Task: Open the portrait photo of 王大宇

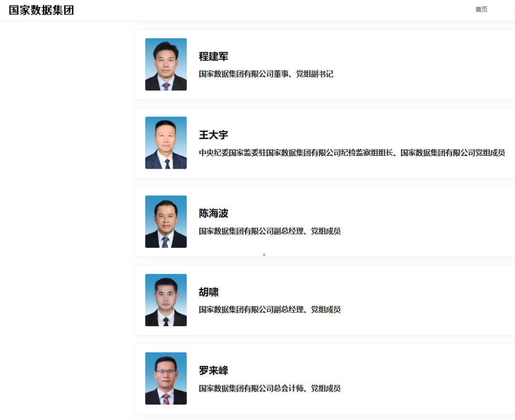Action: 166,143
